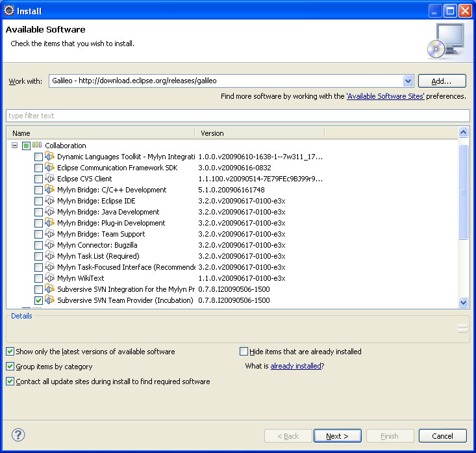Check the Mylyn Bridge: C/C++ Development checkbox
Screen dimensions: 476x453
click(x=38, y=190)
